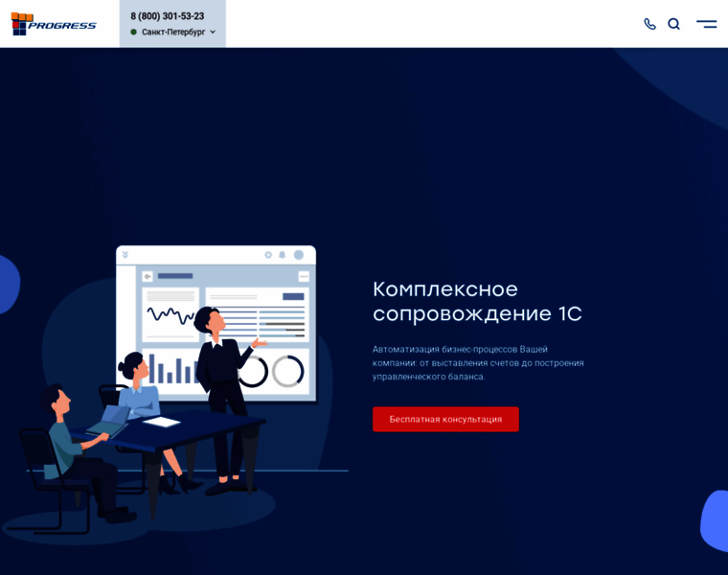Expand the Санкт-Петербург city dropdown

point(173,32)
